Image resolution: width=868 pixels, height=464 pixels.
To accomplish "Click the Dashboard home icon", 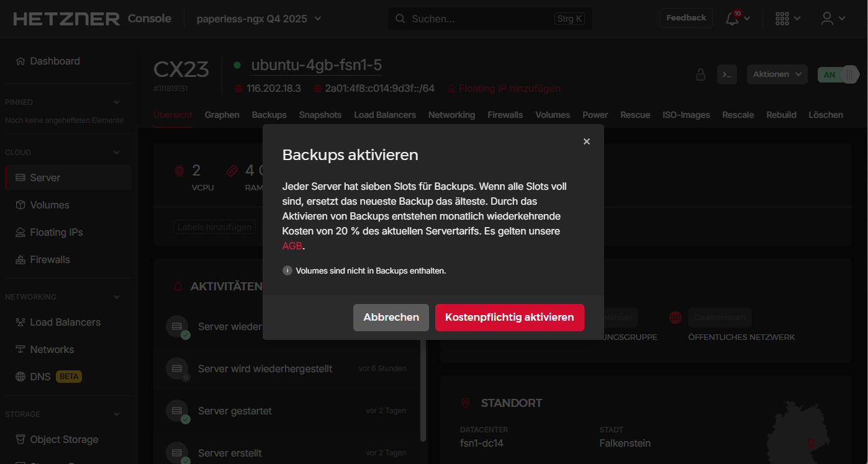I will pos(20,61).
